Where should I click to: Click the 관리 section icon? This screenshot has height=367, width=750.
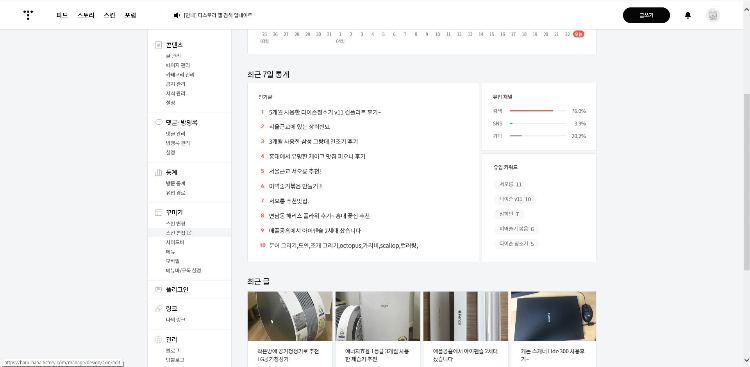158,340
